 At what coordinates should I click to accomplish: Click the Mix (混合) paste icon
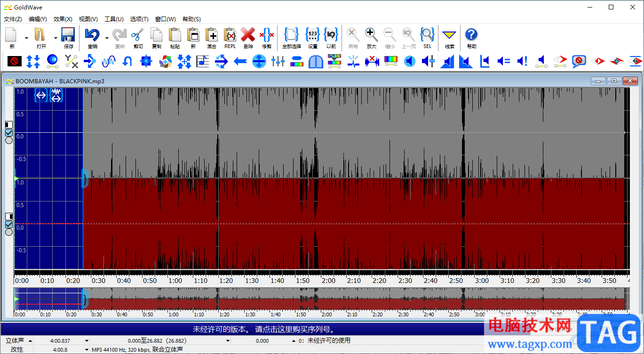tap(211, 35)
